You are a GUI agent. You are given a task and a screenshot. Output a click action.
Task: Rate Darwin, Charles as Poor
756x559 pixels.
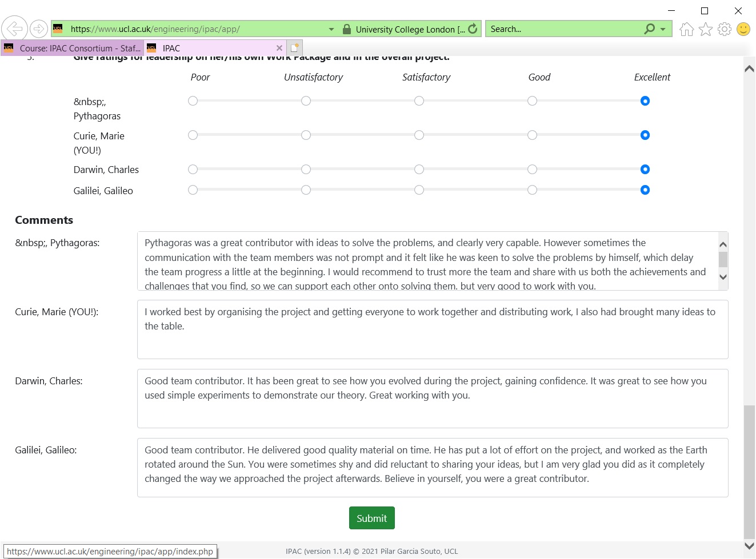coord(193,170)
